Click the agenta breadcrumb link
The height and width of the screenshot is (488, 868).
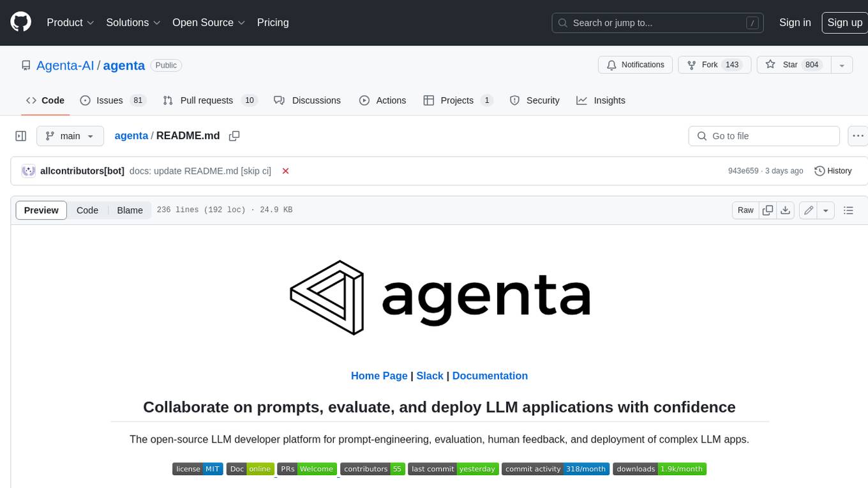(131, 136)
